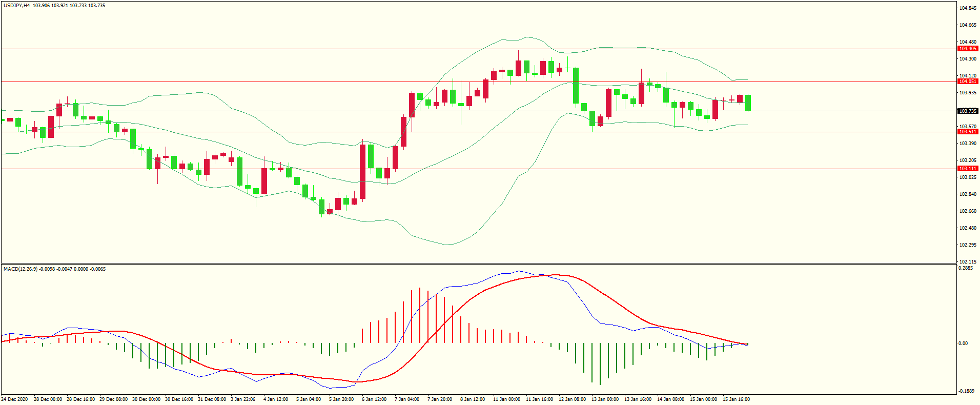Click the USDJPY,H4 chart title label
This screenshot has width=980, height=405.
click(16, 6)
